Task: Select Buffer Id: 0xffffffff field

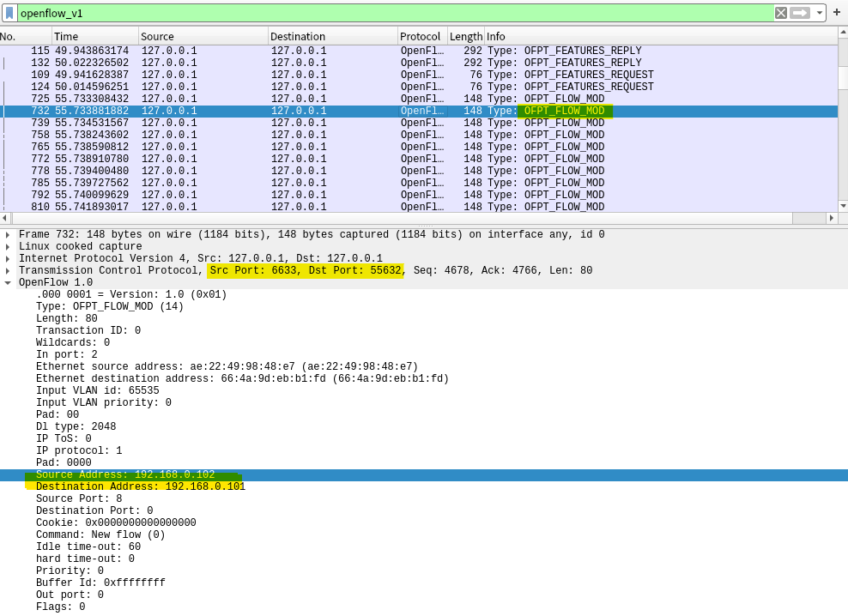Action: click(100, 583)
